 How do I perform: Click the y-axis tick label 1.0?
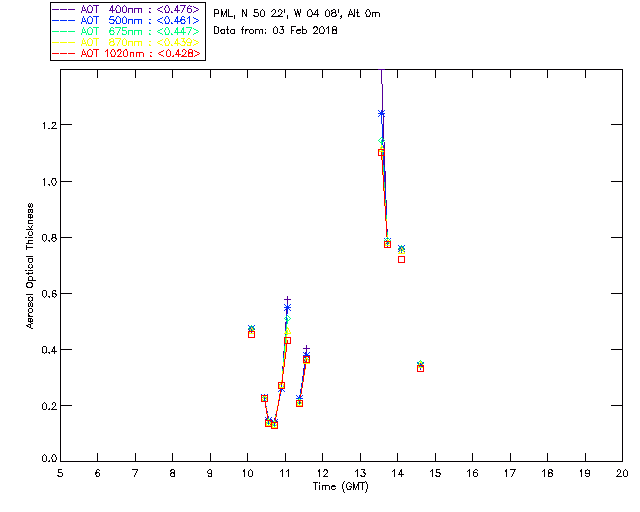pos(49,181)
